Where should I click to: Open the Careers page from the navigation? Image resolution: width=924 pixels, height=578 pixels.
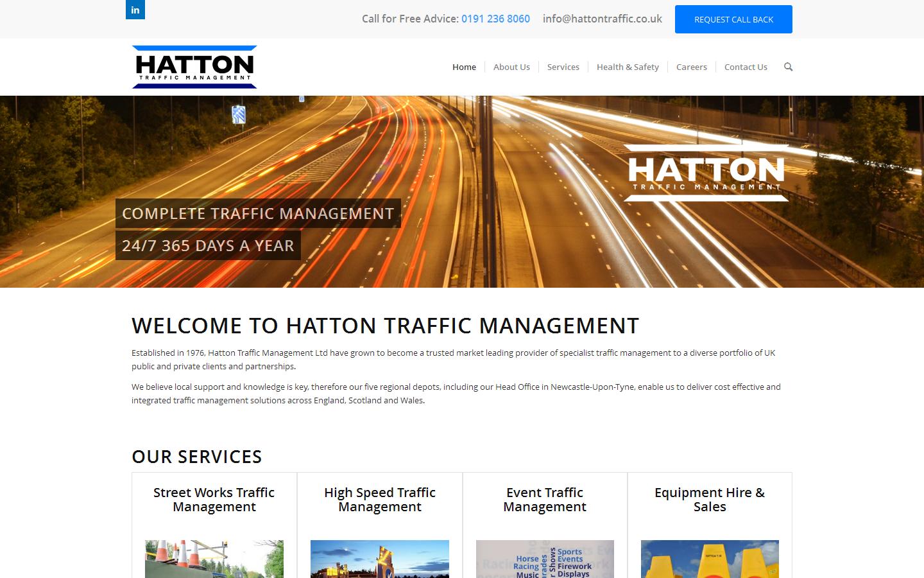pos(691,67)
